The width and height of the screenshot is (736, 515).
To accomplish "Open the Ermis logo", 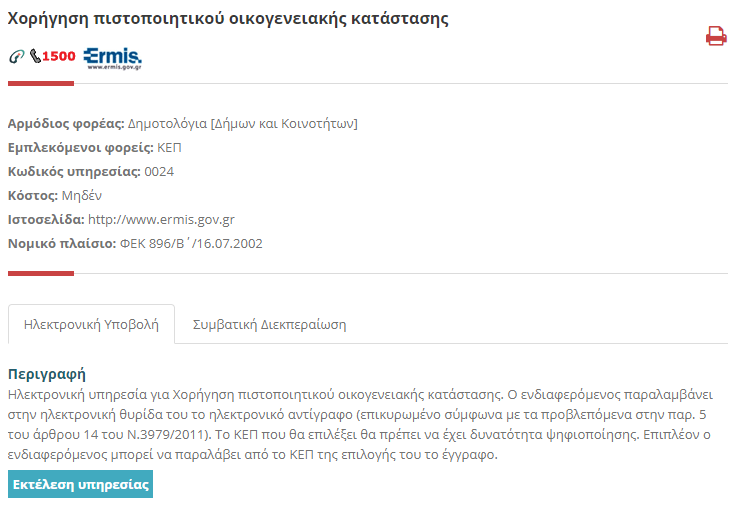I will (112, 56).
